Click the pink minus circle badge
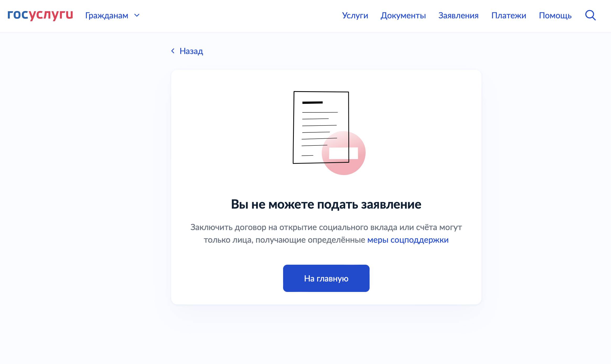This screenshot has height=364, width=611. click(x=344, y=153)
